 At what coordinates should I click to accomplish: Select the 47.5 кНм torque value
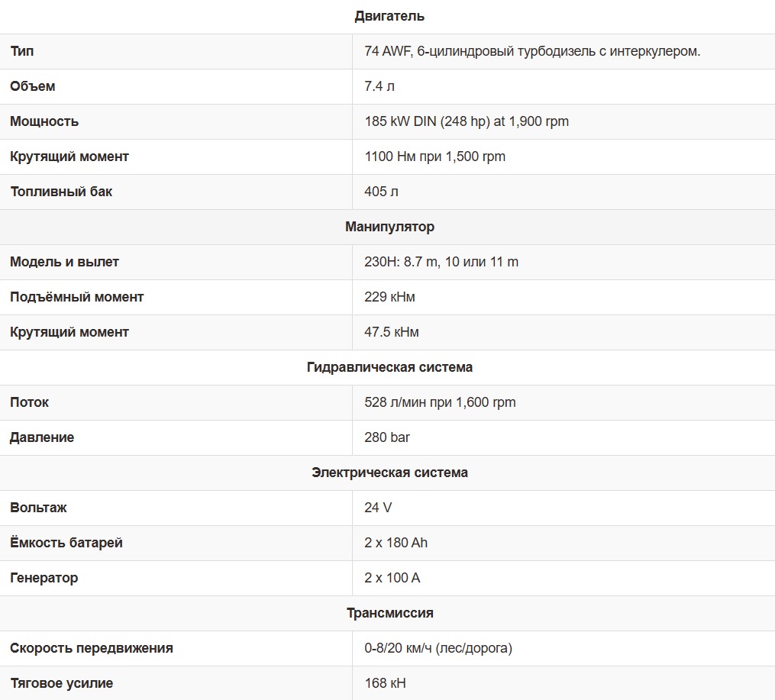pyautogui.click(x=392, y=332)
